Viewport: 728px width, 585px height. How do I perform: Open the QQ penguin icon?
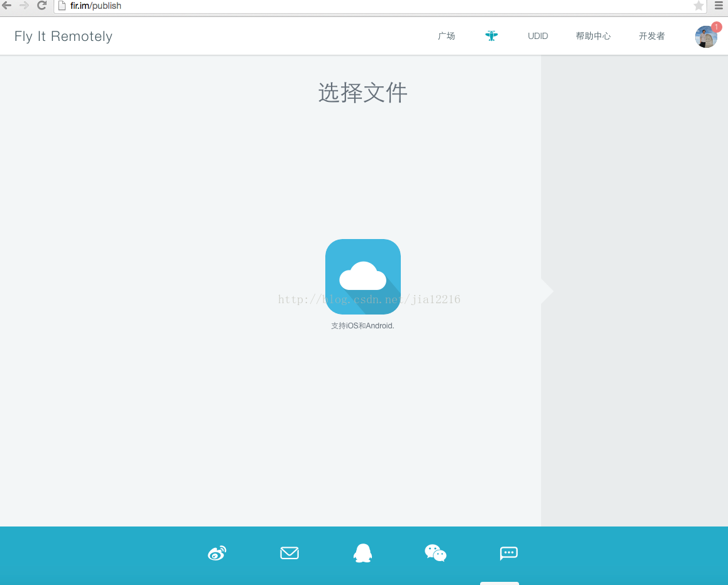tap(362, 553)
